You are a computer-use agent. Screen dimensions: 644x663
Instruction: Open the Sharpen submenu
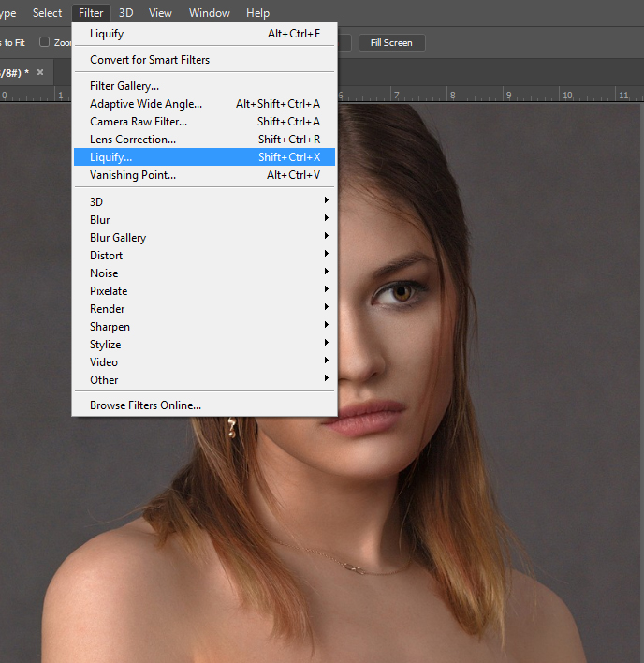(x=110, y=327)
